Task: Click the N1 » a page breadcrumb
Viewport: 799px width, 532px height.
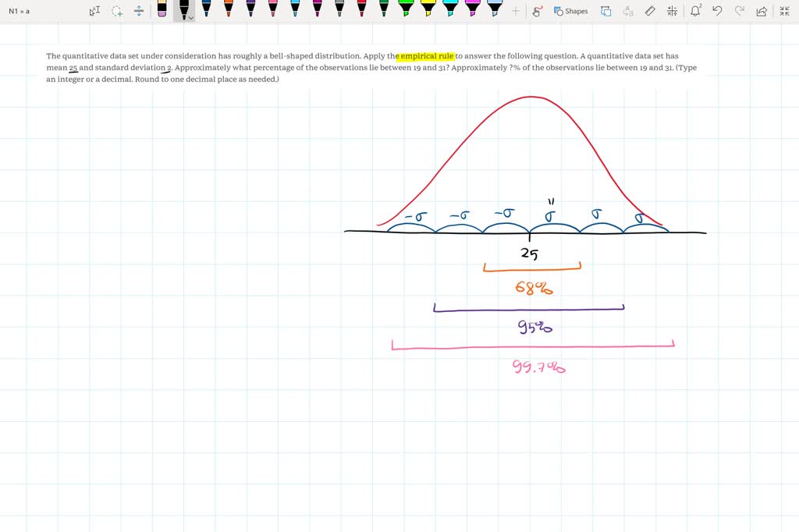Action: (x=20, y=11)
